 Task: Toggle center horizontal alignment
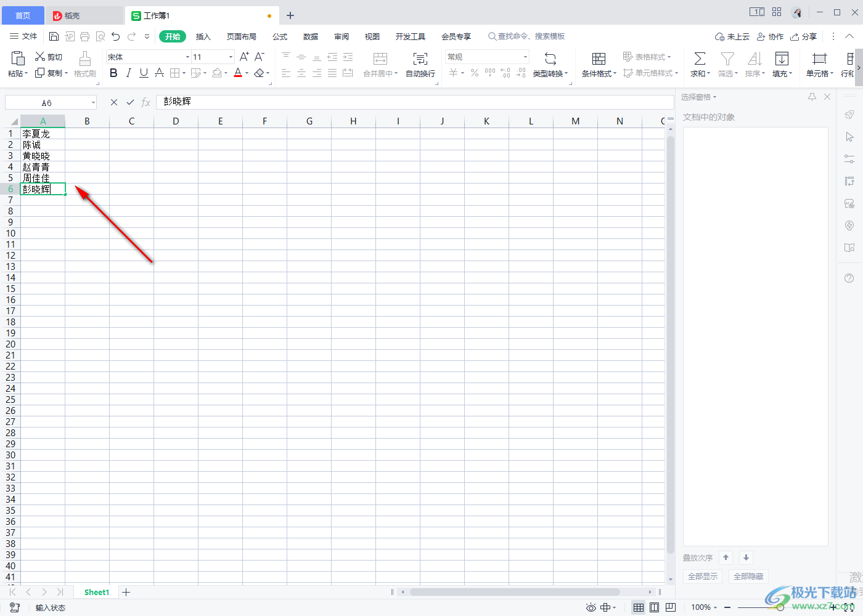[301, 73]
